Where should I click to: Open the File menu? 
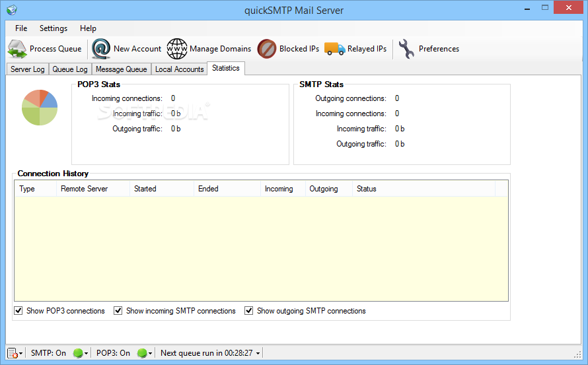[21, 28]
